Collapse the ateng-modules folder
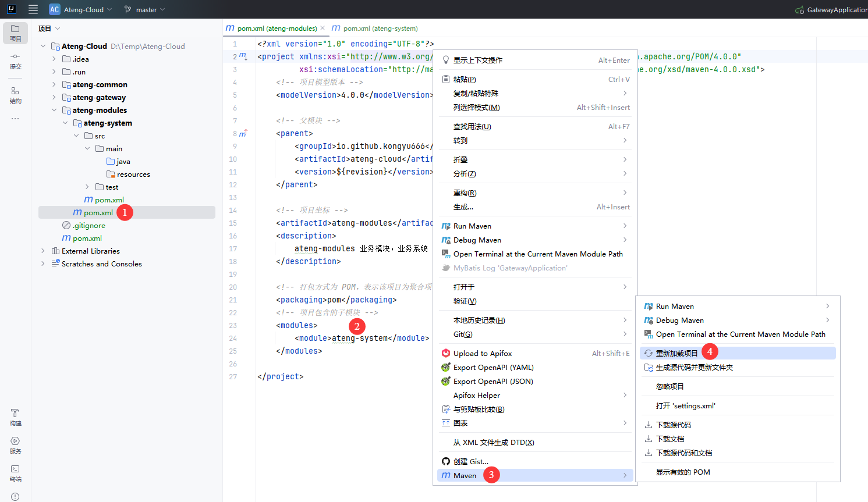The height and width of the screenshot is (502, 868). (x=54, y=110)
